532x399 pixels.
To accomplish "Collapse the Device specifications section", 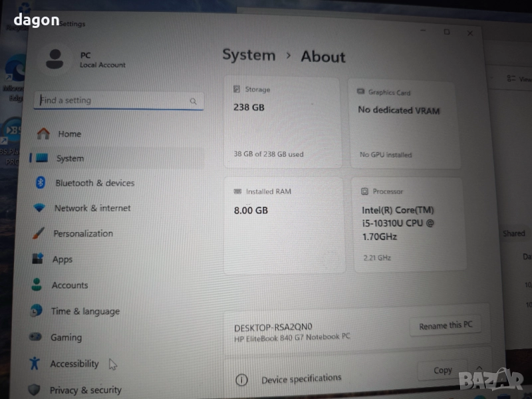I will (x=480, y=368).
